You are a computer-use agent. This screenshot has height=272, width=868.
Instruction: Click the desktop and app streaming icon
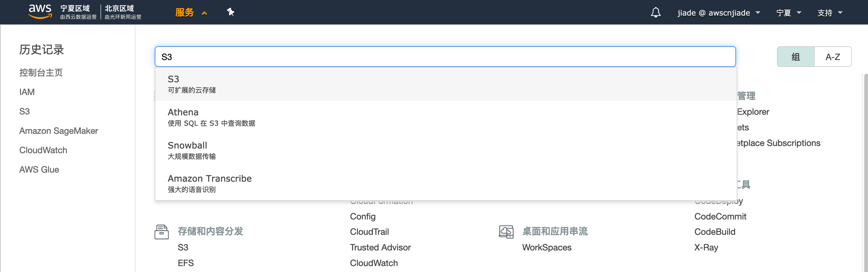point(506,232)
